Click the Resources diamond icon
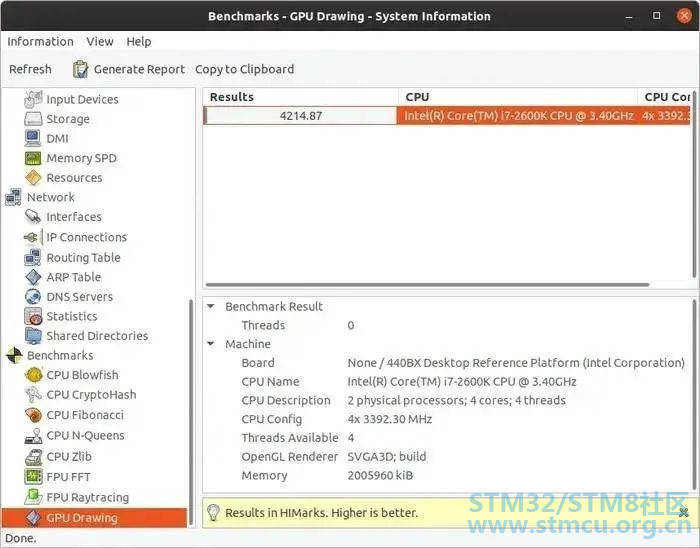Image resolution: width=700 pixels, height=548 pixels. 33,178
